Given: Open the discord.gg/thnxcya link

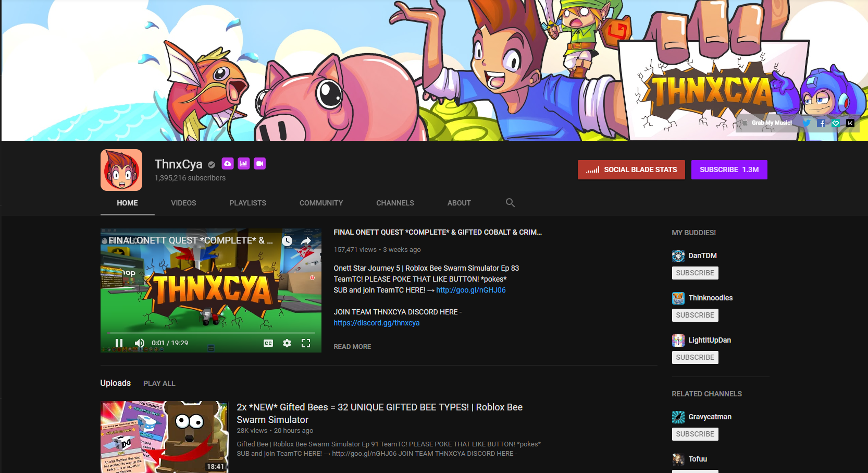Looking at the screenshot, I should tap(377, 323).
